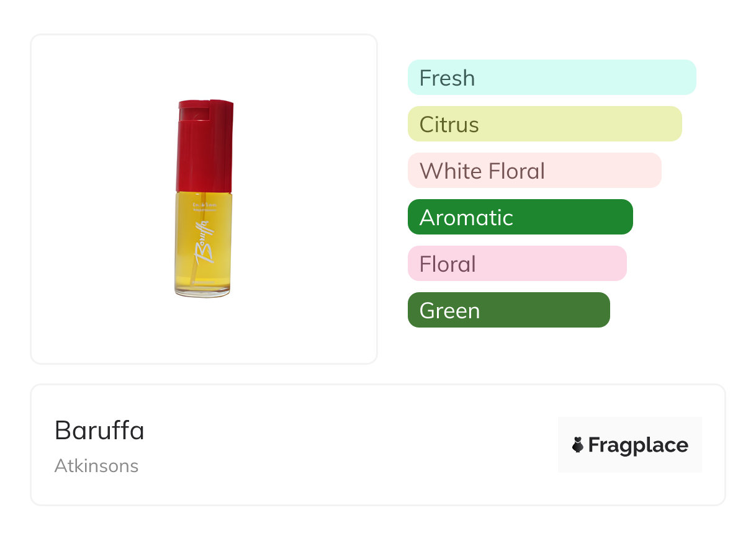Click the Fragplace wordmark text

638,445
